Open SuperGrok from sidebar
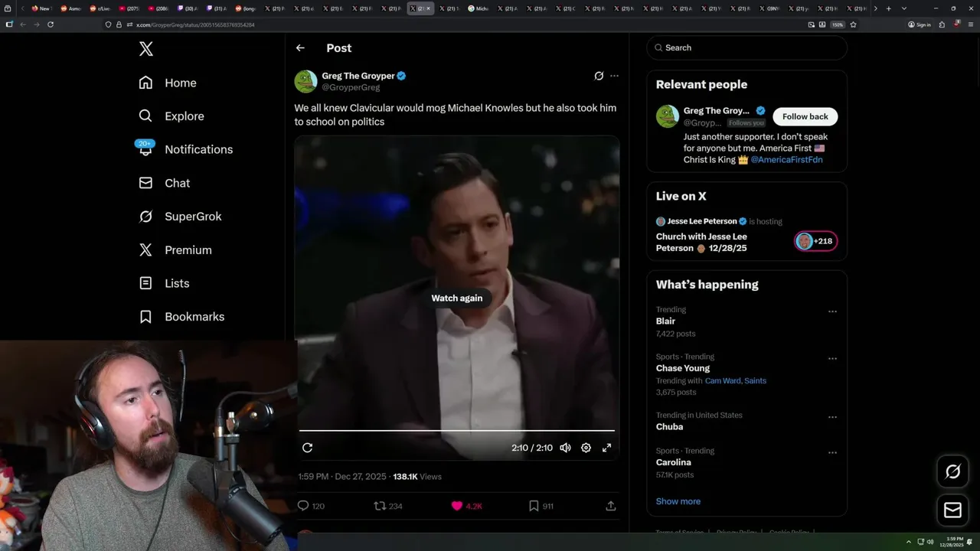The width and height of the screenshot is (980, 551). point(180,217)
